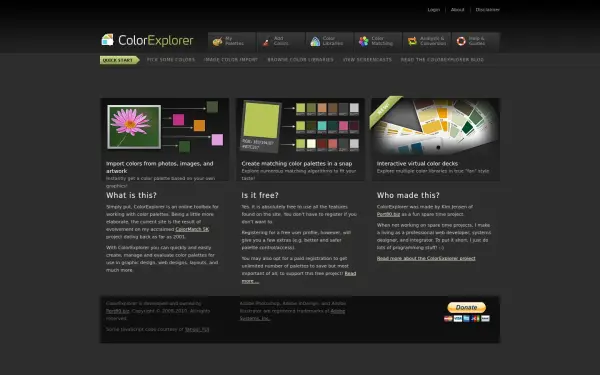Select Pick Some Colors quick link

171,60
